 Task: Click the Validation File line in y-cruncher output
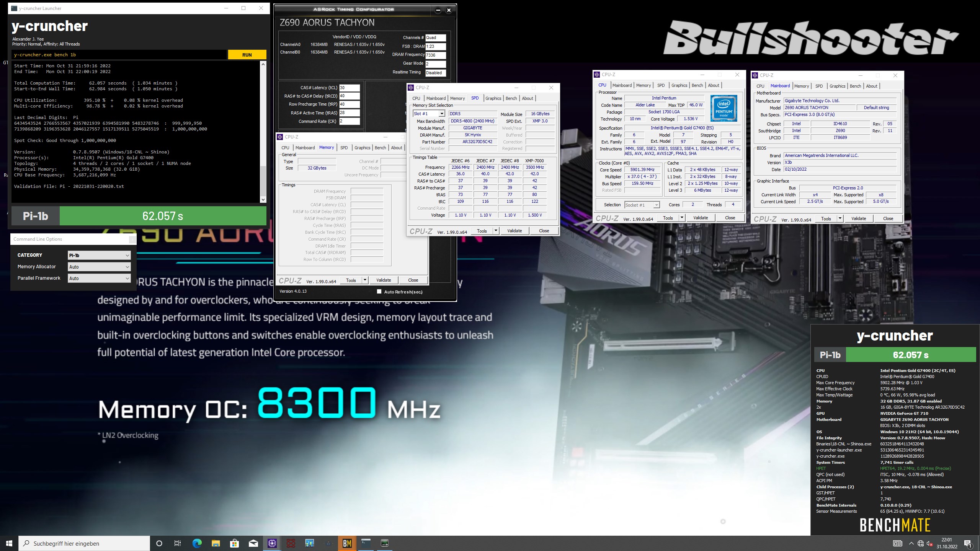pos(69,186)
